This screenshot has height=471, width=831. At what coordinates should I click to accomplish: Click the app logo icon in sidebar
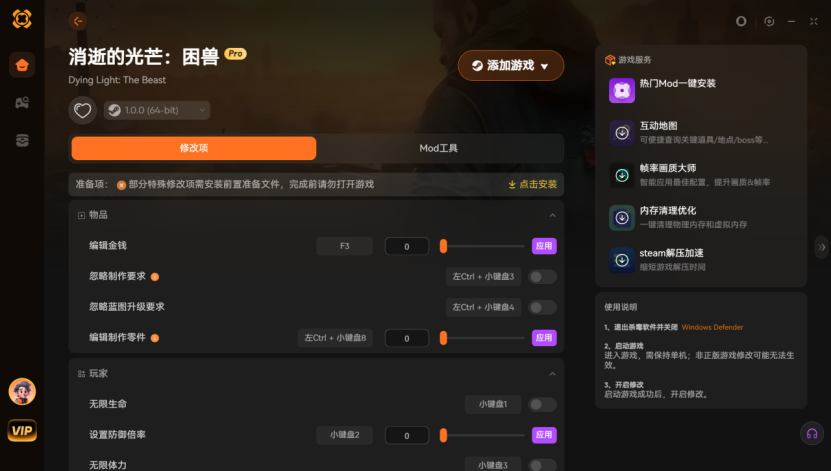tap(22, 19)
